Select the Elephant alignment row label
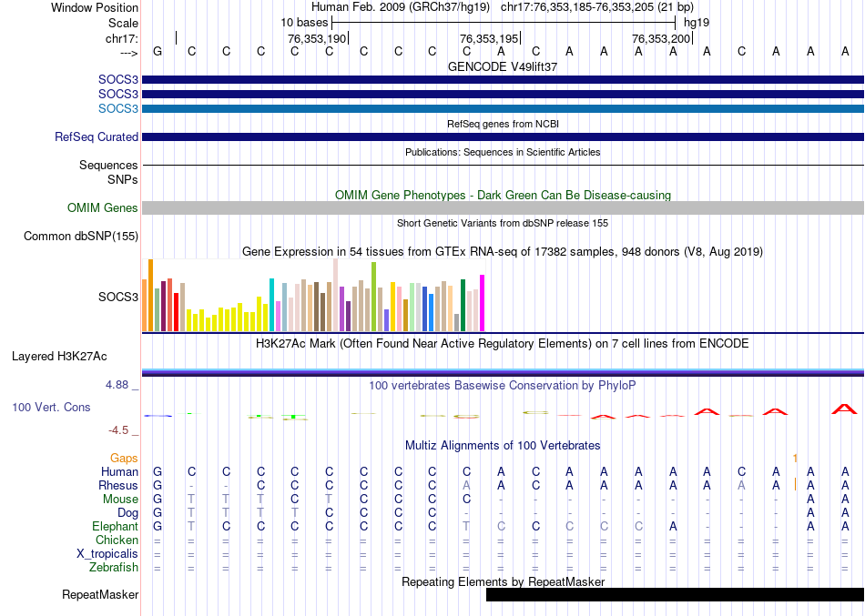The image size is (865, 616). coord(116,527)
